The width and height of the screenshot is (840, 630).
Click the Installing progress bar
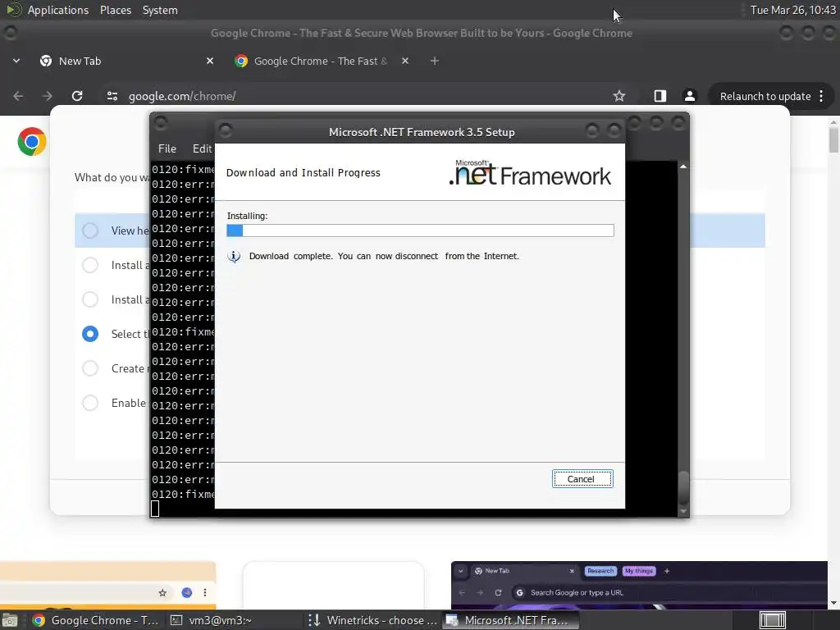pos(420,231)
